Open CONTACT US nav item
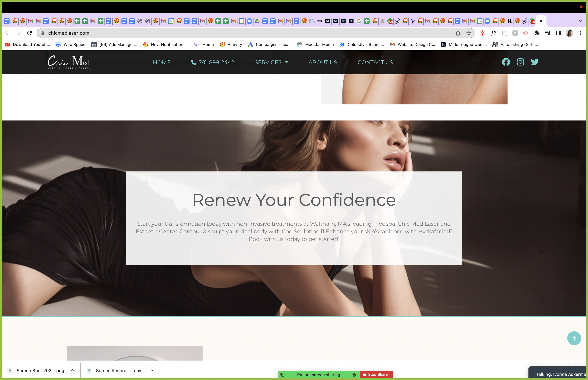Image resolution: width=588 pixels, height=380 pixels. 375,62
